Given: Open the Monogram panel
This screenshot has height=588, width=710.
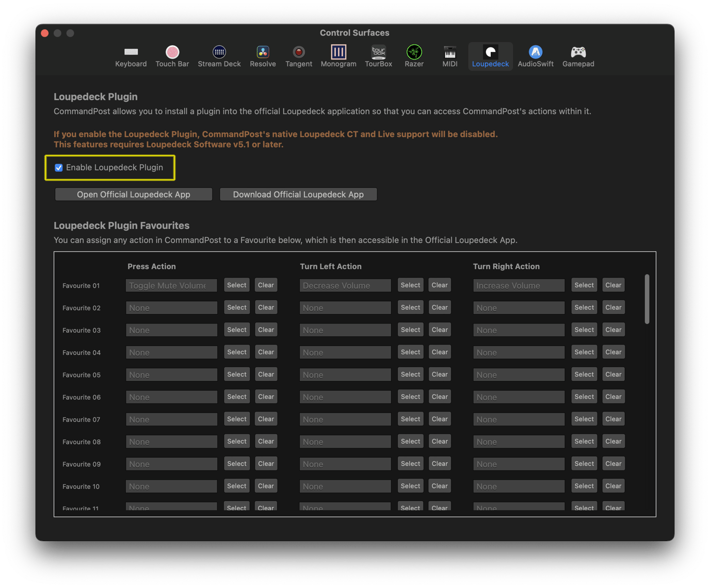Looking at the screenshot, I should (x=338, y=56).
